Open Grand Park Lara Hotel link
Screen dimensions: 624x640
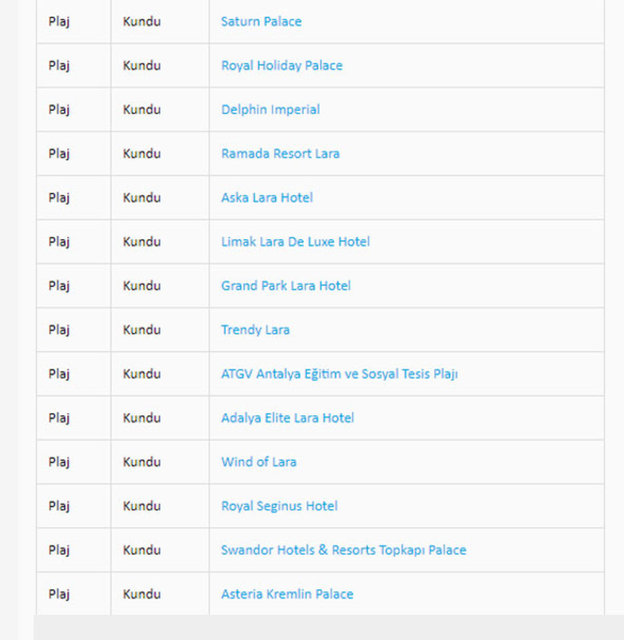[x=285, y=286]
